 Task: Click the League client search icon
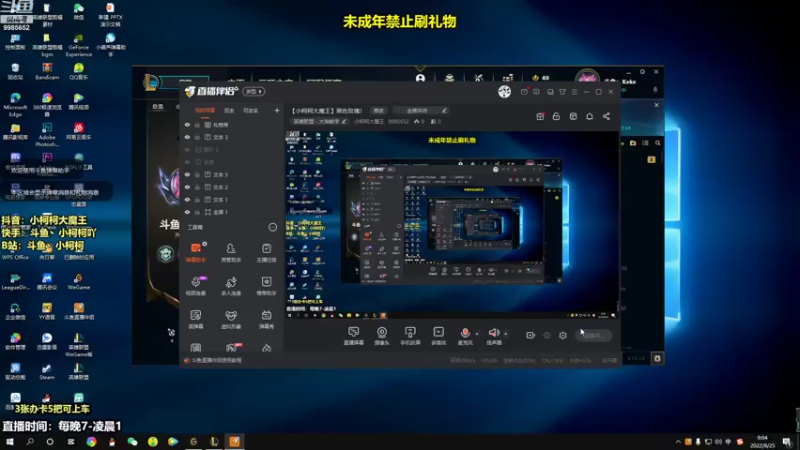(658, 143)
